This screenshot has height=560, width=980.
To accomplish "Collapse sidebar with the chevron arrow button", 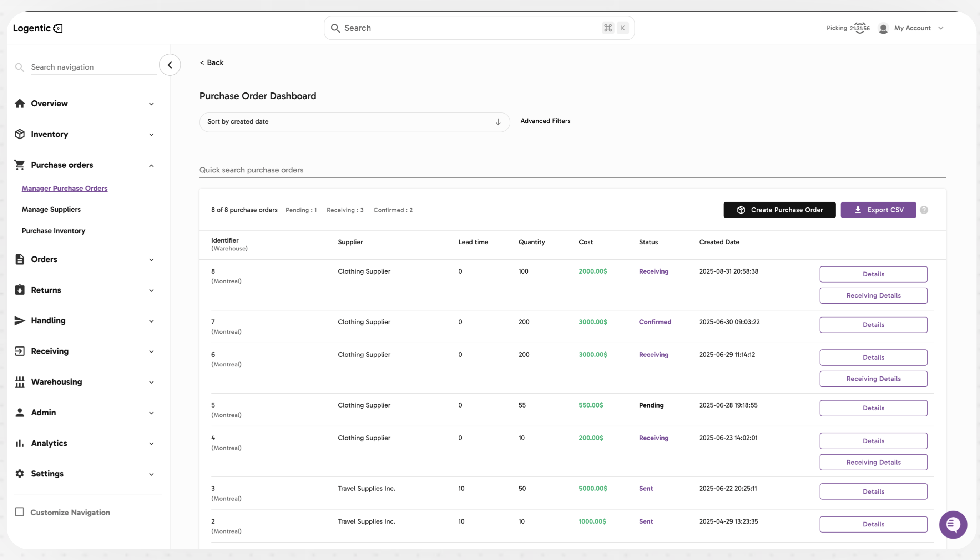I will coord(170,65).
